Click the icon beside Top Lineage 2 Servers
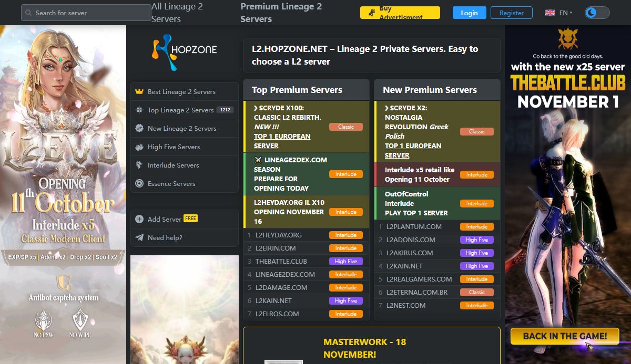 (139, 110)
